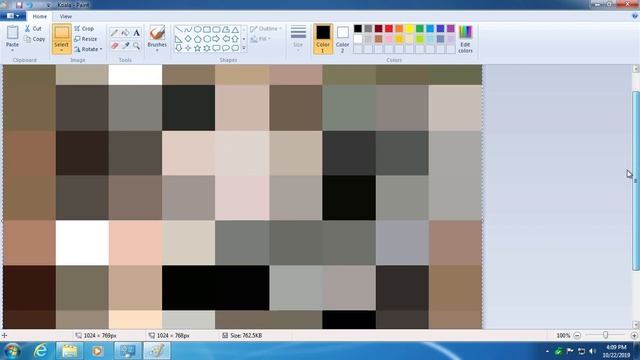
Task: Choose the Left arrow shape
Action: (226, 39)
